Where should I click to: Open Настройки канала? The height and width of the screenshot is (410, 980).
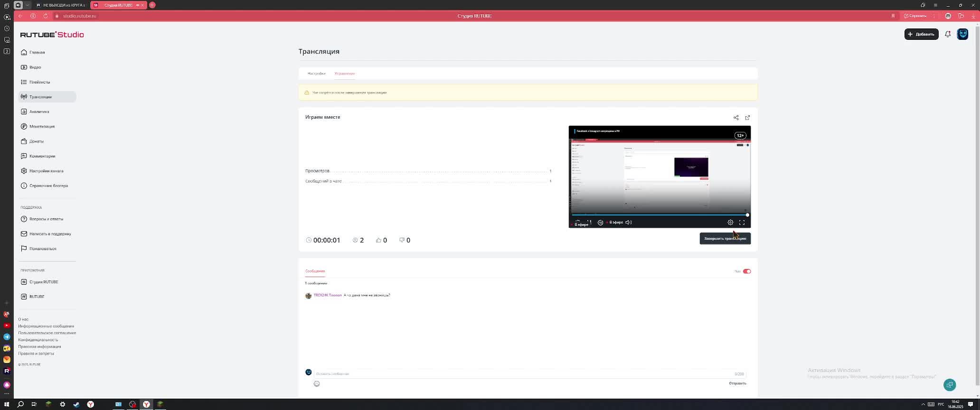point(47,171)
